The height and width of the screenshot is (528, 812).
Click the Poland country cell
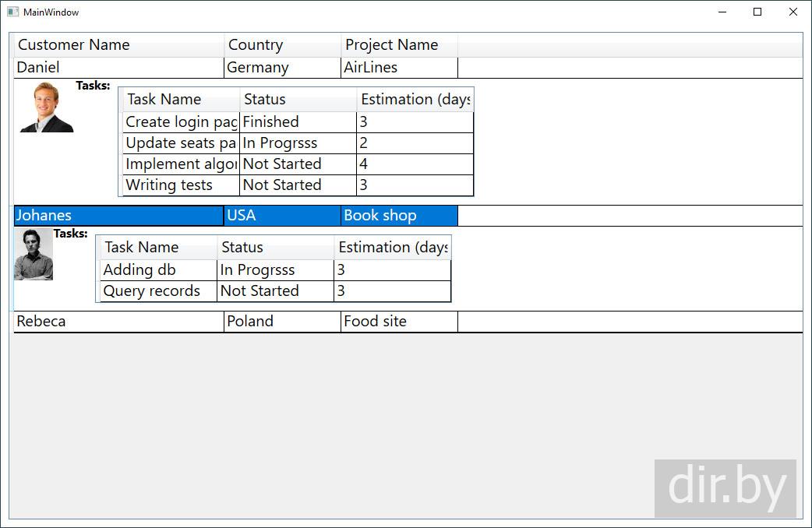tap(282, 322)
